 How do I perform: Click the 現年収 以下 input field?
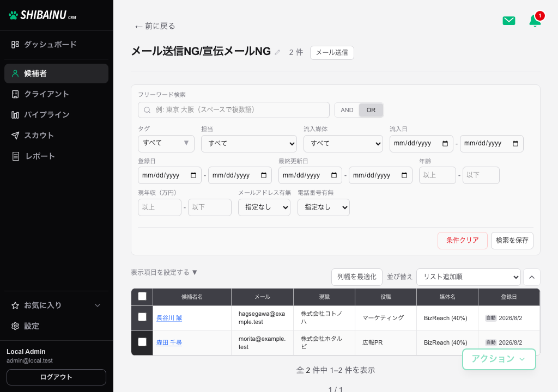[210, 207]
